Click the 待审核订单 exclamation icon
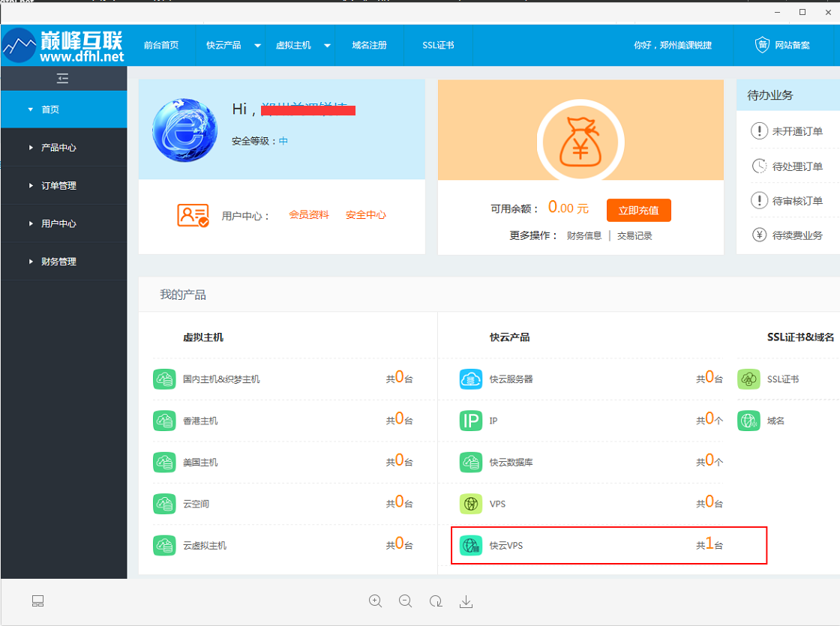 pyautogui.click(x=759, y=201)
